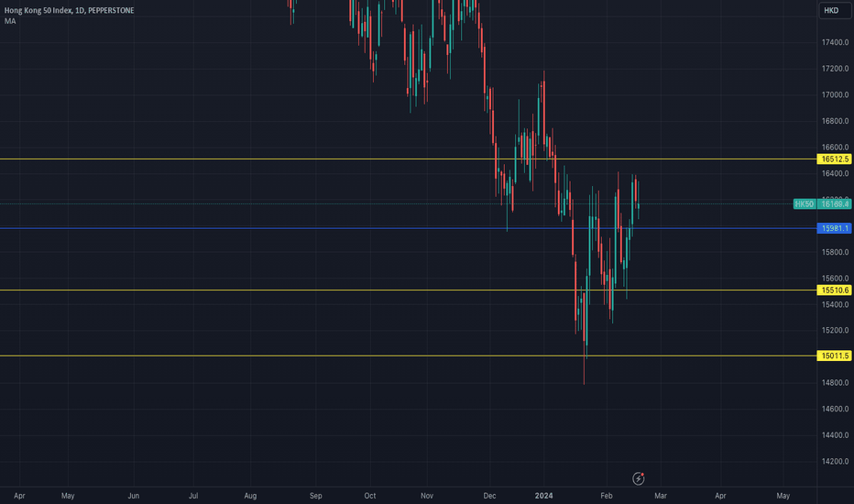Click the yellow 15011.5 price label
The height and width of the screenshot is (504, 854).
pyautogui.click(x=835, y=356)
